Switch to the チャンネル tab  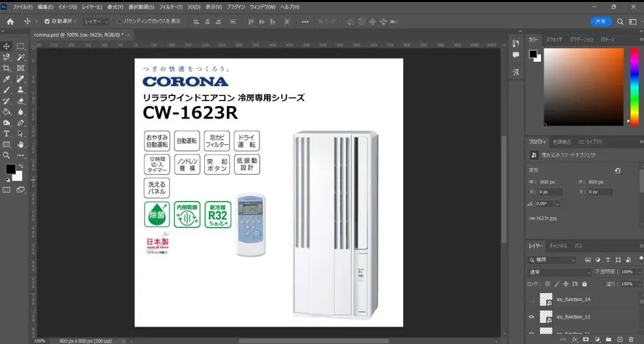point(557,246)
